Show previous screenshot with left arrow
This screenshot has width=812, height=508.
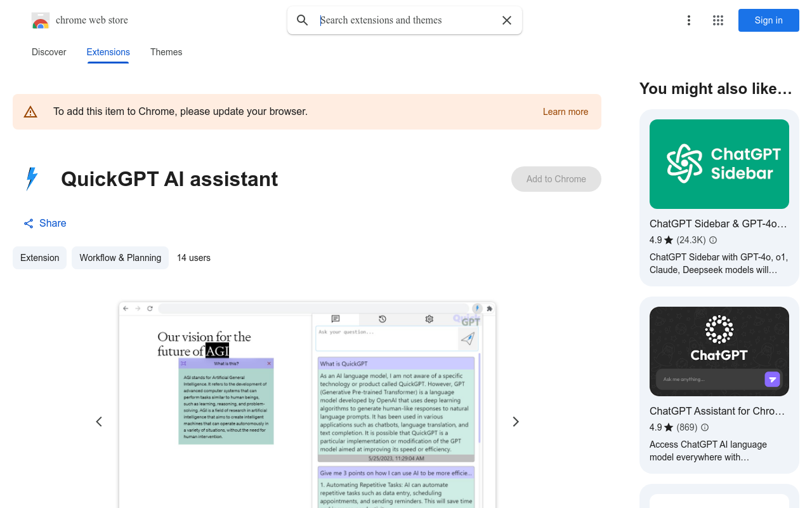(99, 422)
